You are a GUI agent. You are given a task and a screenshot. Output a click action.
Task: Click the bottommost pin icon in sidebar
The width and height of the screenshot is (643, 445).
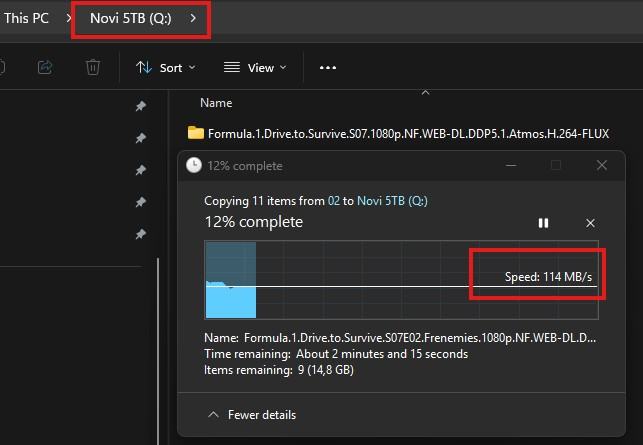pyautogui.click(x=141, y=234)
